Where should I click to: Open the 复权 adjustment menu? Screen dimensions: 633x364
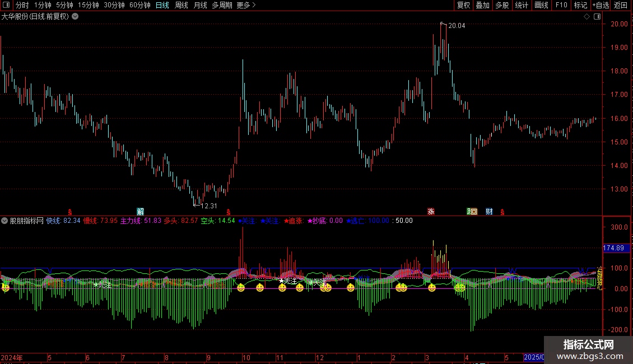pos(463,5)
